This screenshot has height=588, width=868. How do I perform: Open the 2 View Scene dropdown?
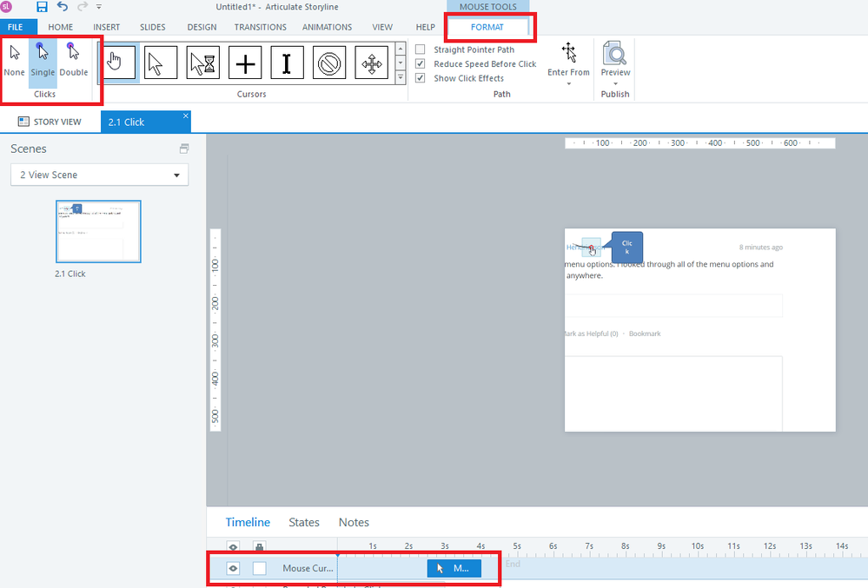tap(100, 175)
